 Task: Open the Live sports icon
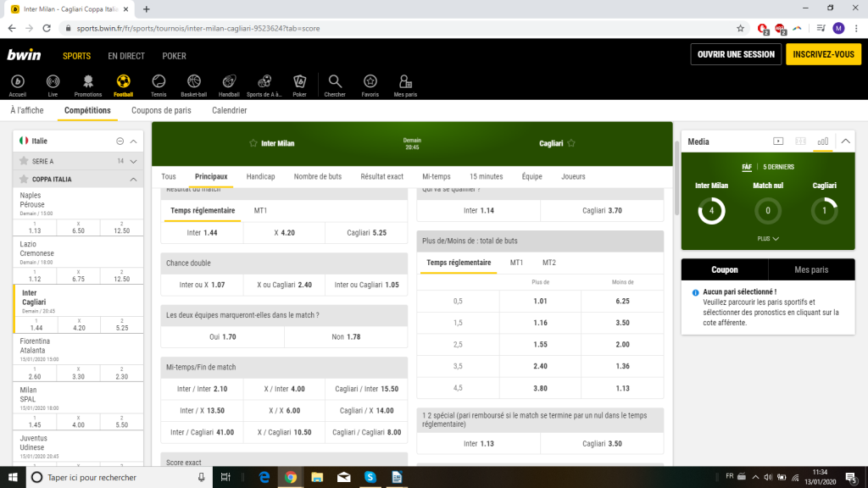click(53, 86)
